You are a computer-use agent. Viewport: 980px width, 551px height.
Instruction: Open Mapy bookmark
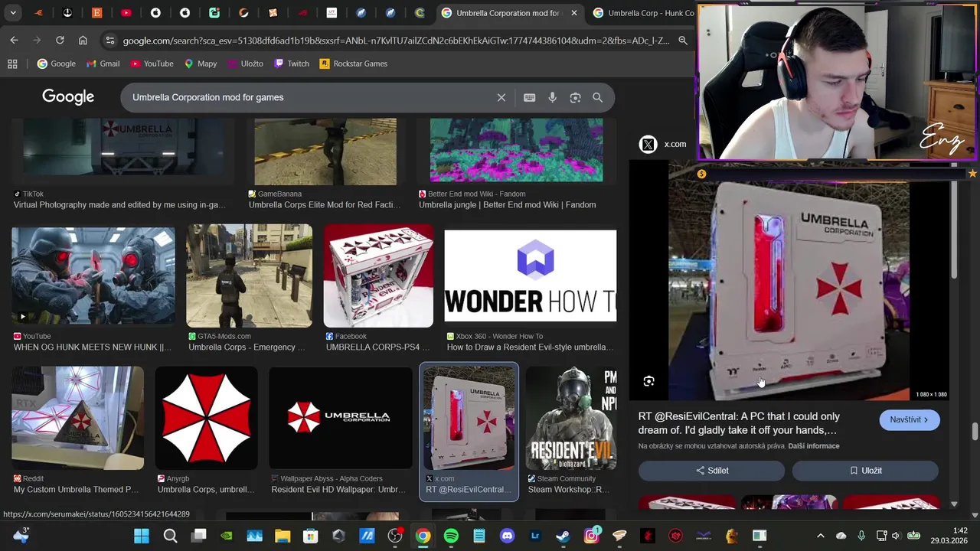(x=201, y=64)
